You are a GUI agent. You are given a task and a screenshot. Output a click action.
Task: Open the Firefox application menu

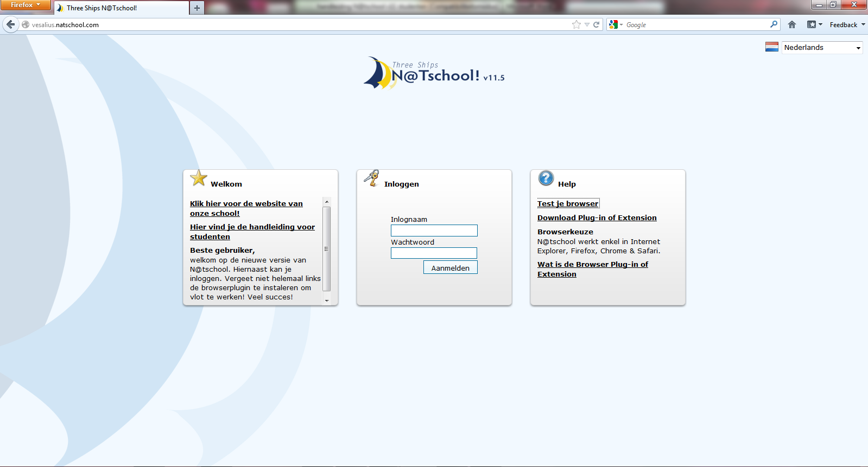pos(26,5)
